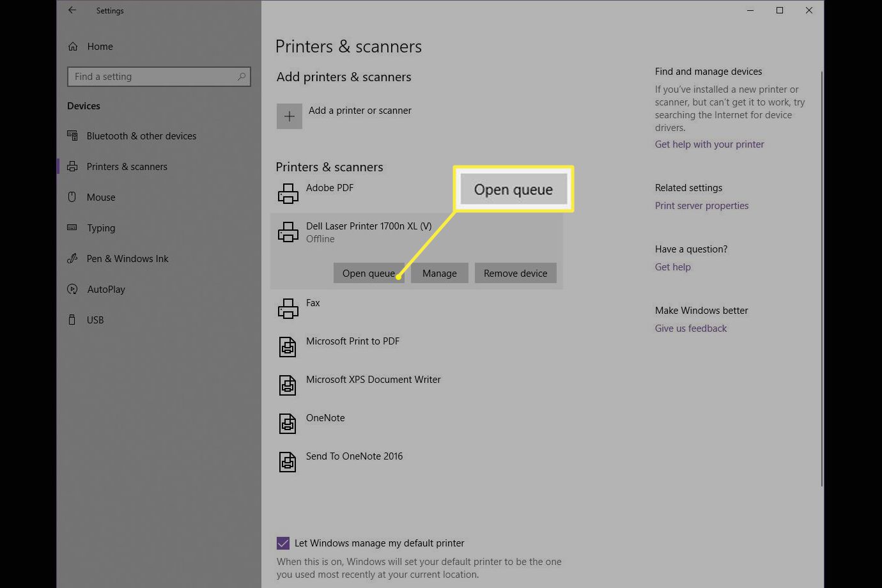Screen dimensions: 882x588
Task: Click the Manage button for the Dell printer
Action: (439, 273)
